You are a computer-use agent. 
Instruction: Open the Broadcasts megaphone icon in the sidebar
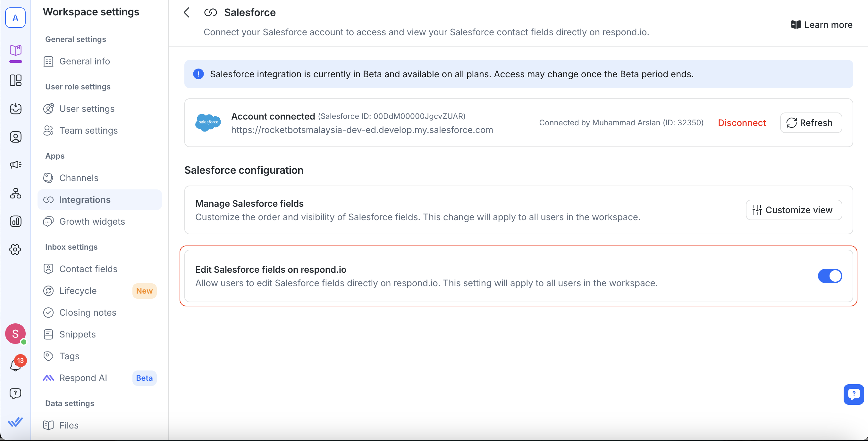[15, 165]
